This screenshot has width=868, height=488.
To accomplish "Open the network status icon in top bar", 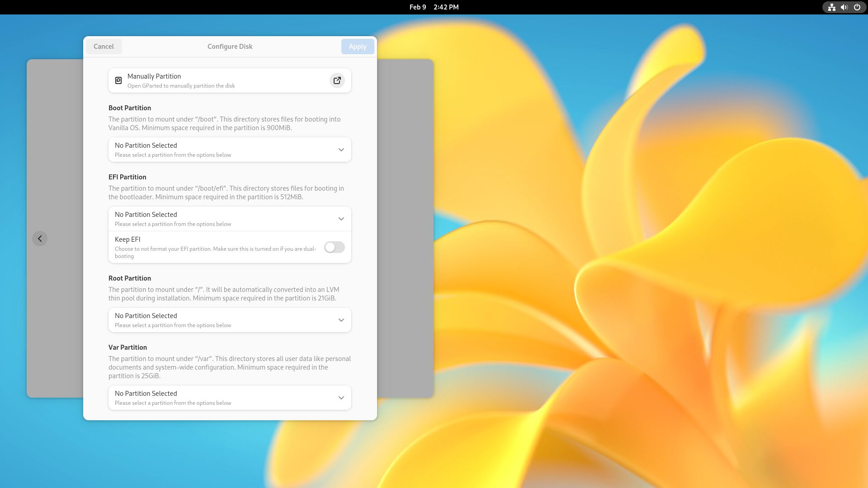I will tap(831, 7).
